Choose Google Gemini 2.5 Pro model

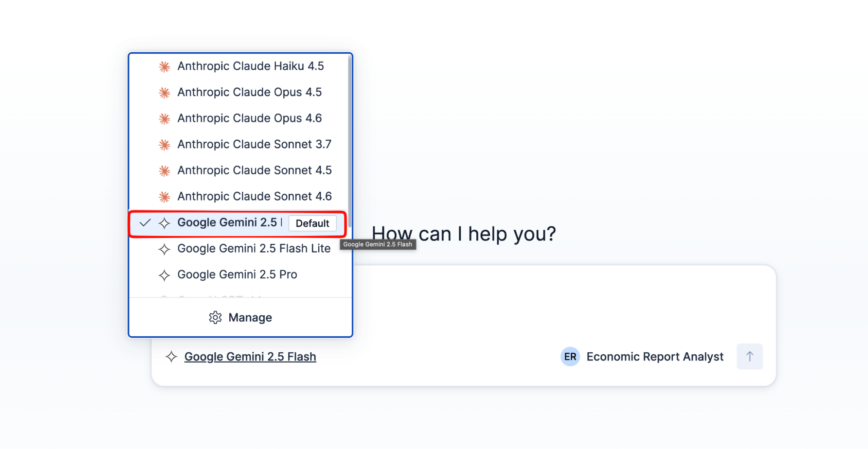(x=240, y=275)
